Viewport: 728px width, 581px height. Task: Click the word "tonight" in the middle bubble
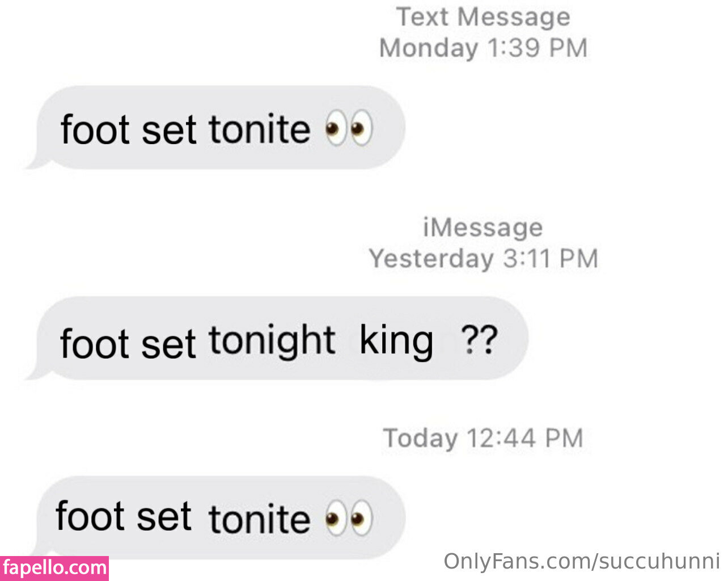click(272, 341)
